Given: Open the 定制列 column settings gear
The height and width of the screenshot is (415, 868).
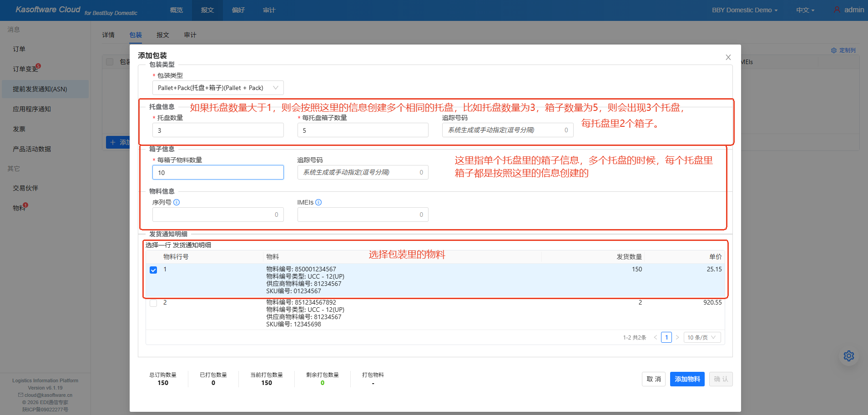Looking at the screenshot, I should point(834,50).
